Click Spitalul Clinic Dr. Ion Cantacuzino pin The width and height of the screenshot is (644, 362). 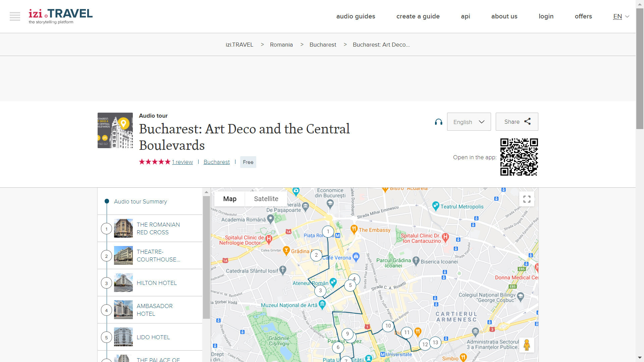tap(445, 237)
